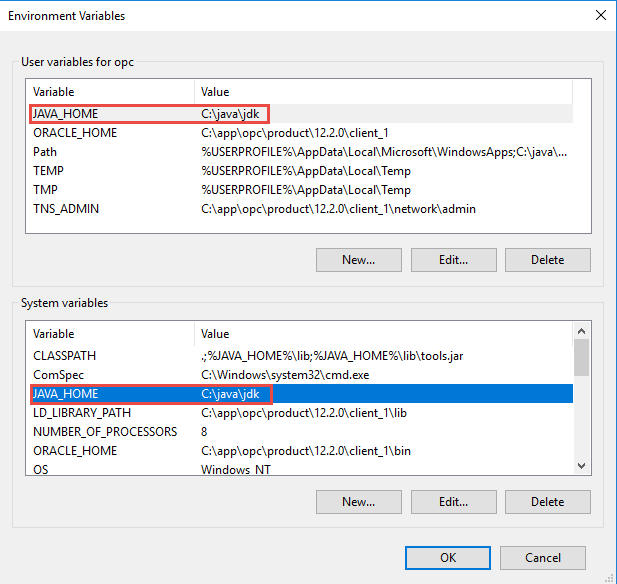Select the user ORACLE_HOME variable row
Screen dimensions: 617x584
[75, 133]
